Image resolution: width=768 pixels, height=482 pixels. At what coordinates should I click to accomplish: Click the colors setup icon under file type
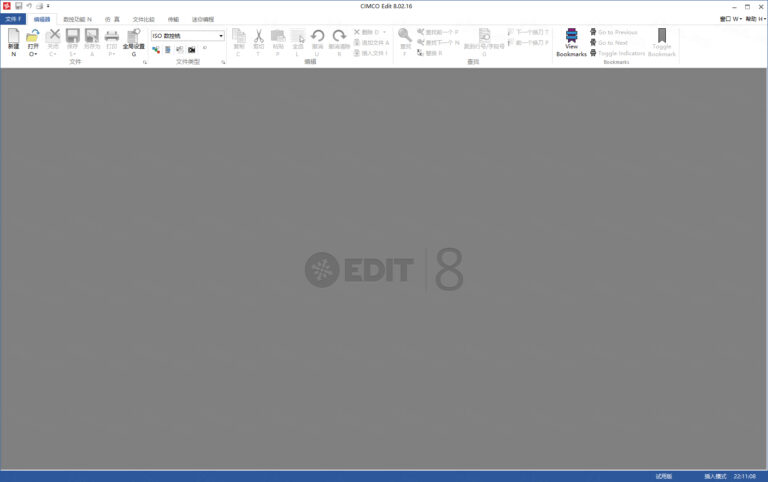pos(156,49)
